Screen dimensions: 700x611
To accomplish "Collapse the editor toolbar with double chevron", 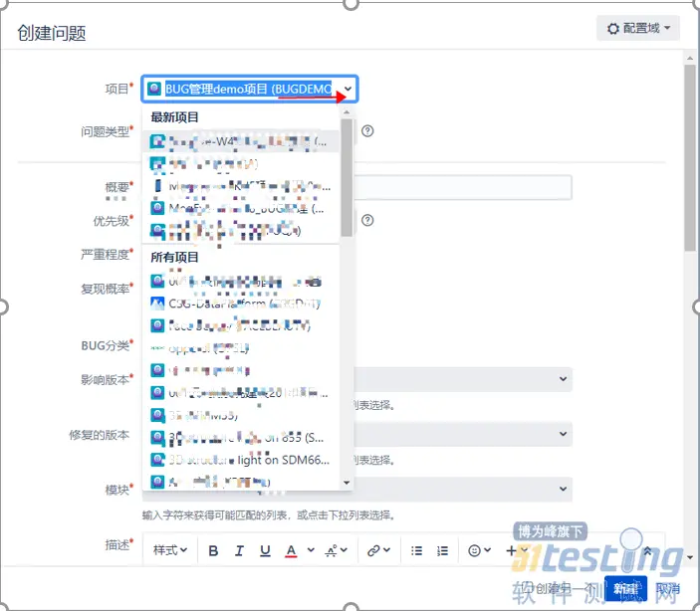I will click(647, 550).
